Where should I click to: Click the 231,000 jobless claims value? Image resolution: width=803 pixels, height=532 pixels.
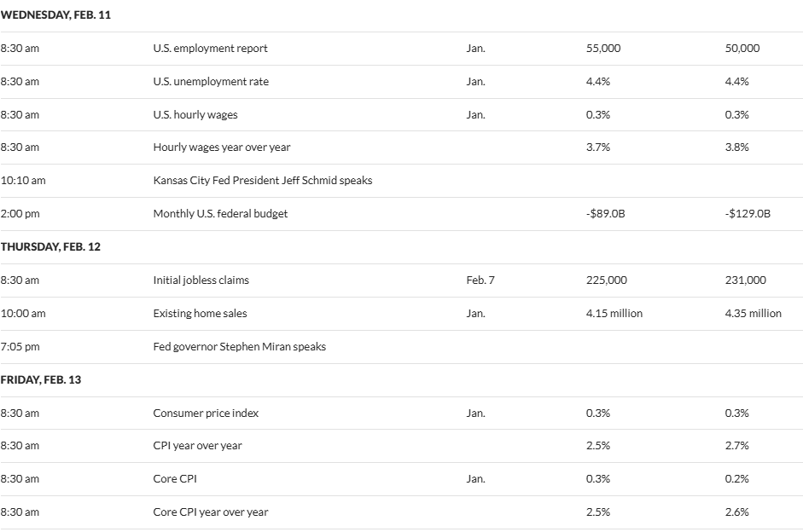coord(745,280)
